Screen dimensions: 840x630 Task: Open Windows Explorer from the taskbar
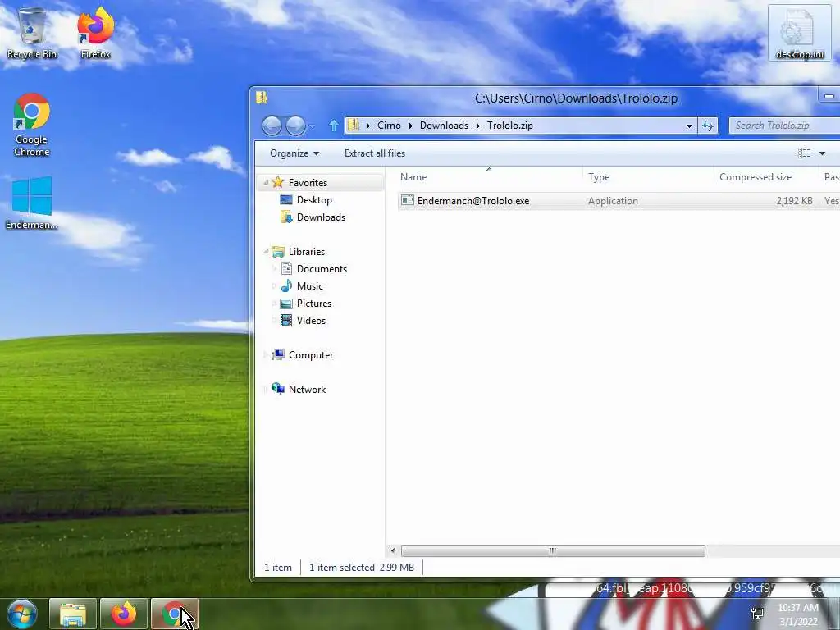[x=73, y=614]
